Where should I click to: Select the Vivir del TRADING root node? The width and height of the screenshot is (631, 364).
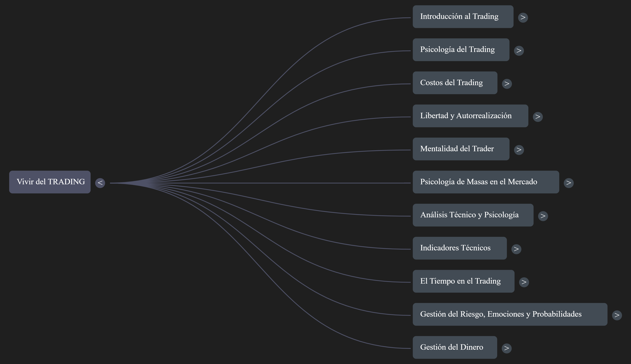click(x=50, y=182)
